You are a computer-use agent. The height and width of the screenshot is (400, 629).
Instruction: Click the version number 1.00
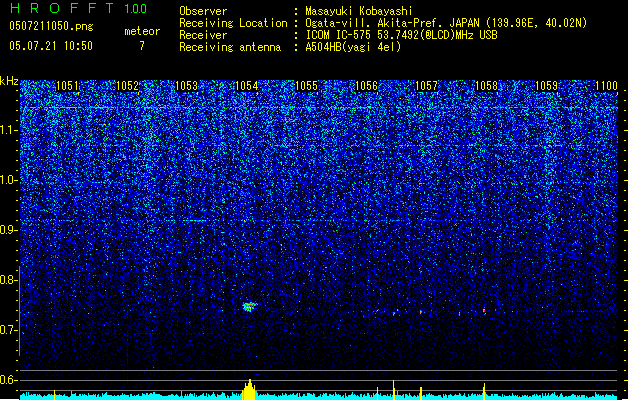[x=136, y=9]
